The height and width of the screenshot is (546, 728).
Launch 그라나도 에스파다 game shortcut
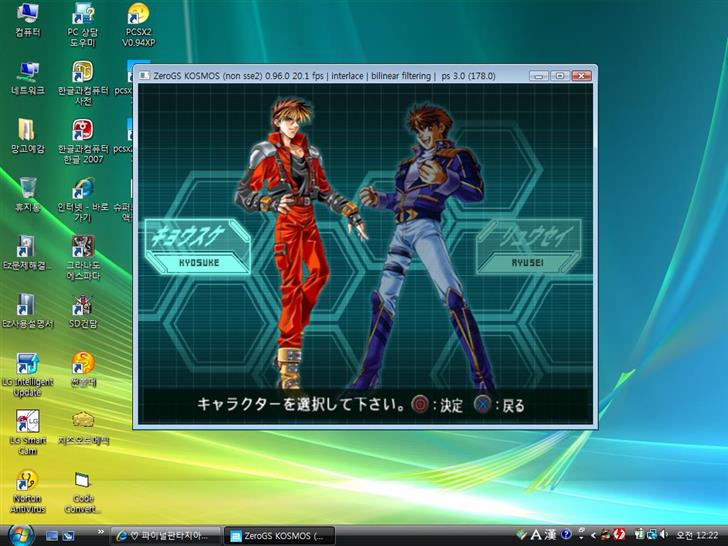(83, 257)
